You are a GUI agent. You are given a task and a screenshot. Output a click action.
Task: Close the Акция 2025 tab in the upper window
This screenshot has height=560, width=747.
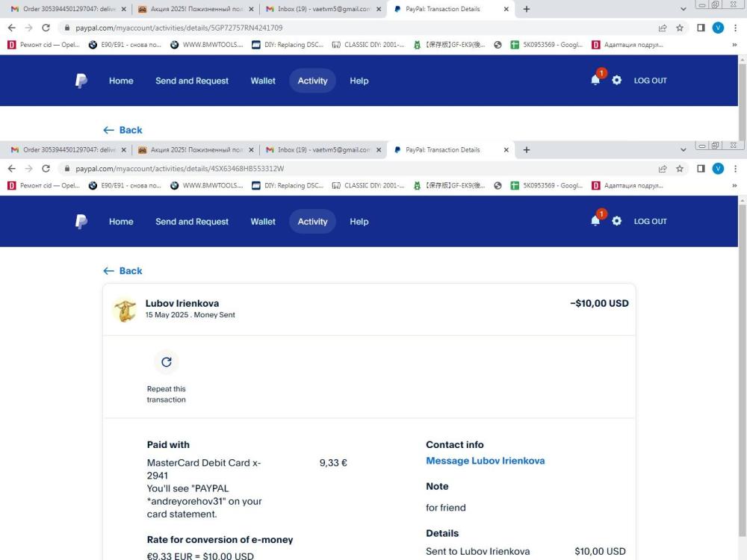click(x=251, y=9)
